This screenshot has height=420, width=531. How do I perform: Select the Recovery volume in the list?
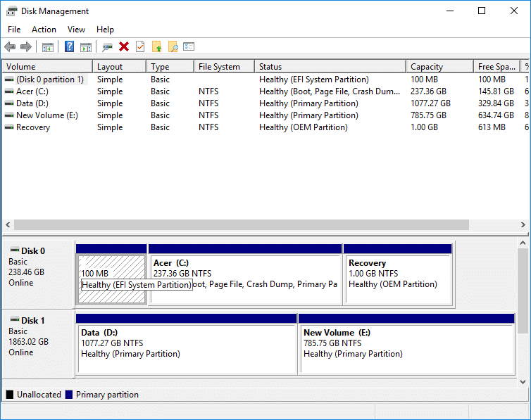coord(33,127)
